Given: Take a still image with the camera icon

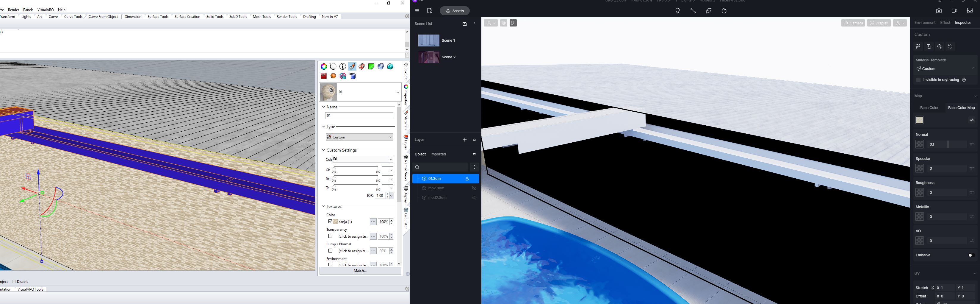Looking at the screenshot, I should [x=939, y=11].
